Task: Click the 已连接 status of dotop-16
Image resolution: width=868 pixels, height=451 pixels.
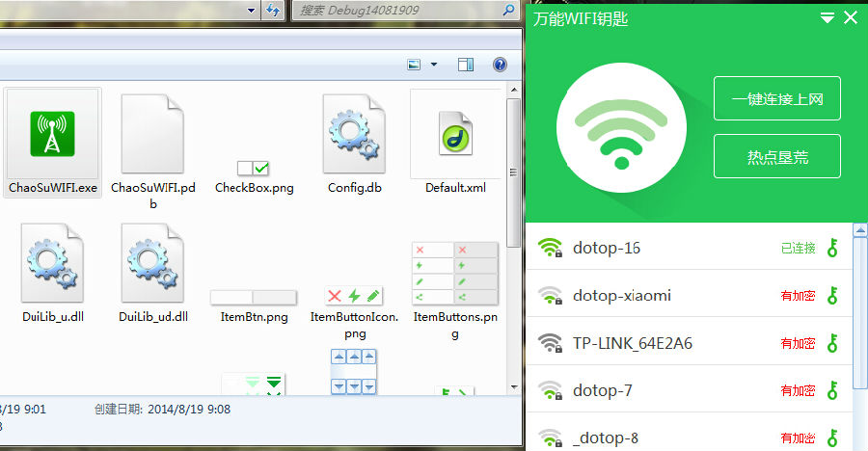Action: click(x=799, y=248)
